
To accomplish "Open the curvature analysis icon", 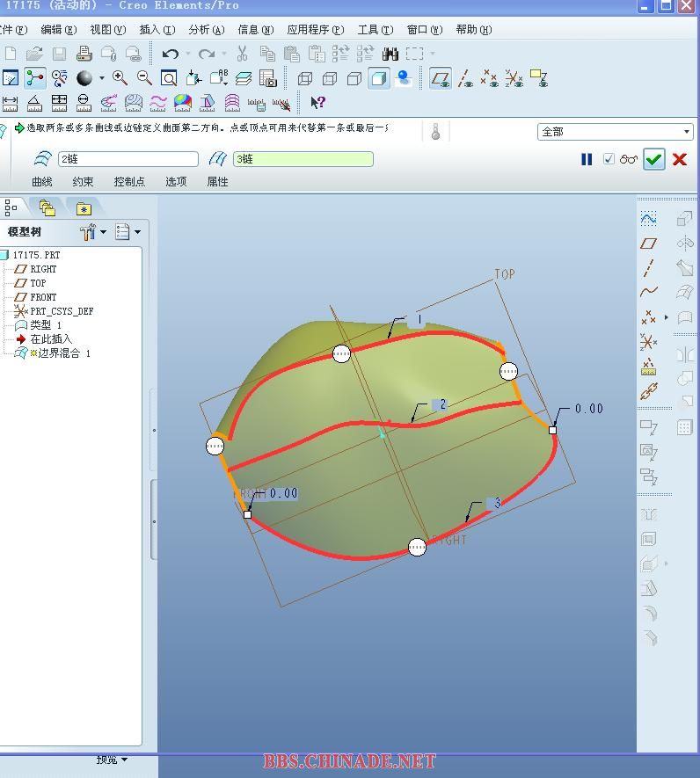I will pos(109,103).
